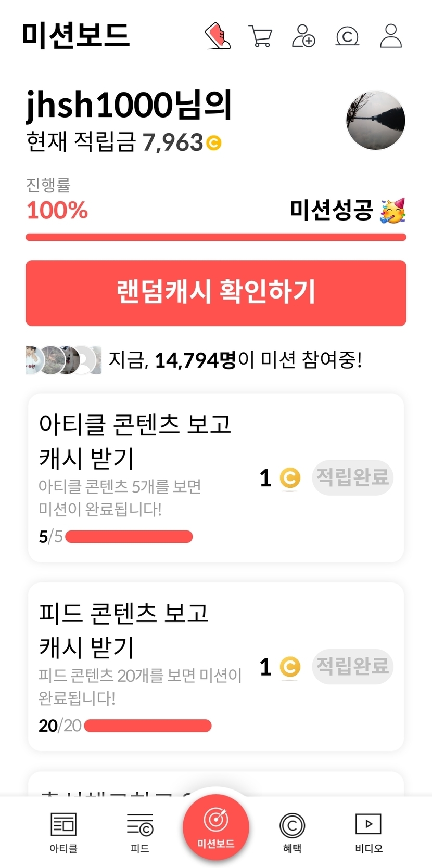Open the shopping cart
432x868 pixels.
260,36
